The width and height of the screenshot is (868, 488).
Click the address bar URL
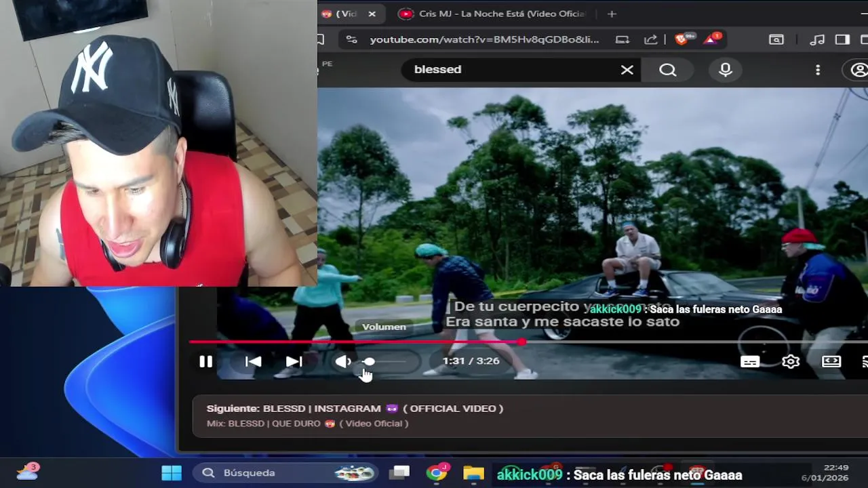pyautogui.click(x=484, y=39)
